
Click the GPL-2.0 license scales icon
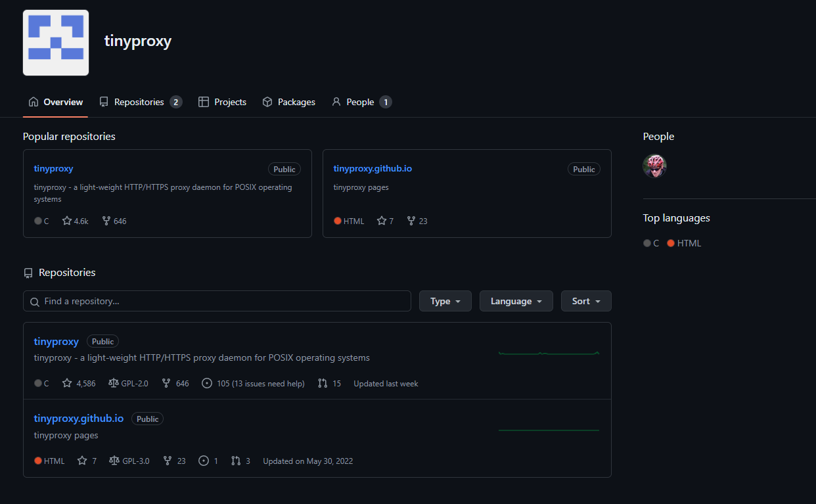coord(114,383)
